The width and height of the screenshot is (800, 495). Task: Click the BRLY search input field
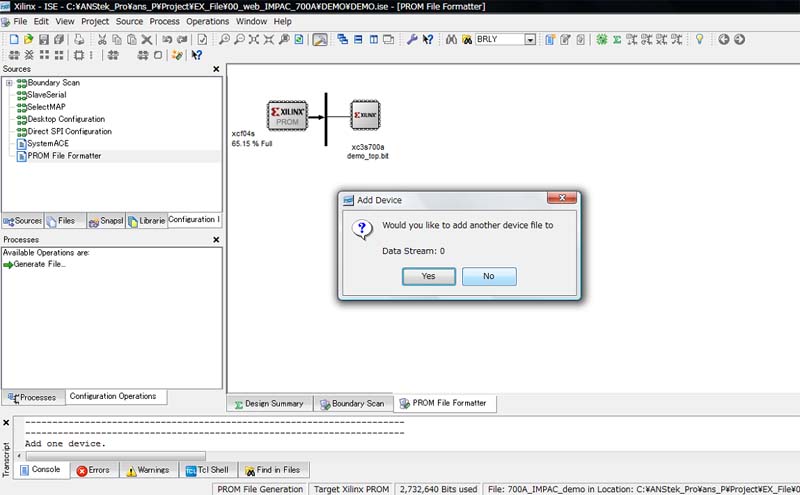click(499, 40)
